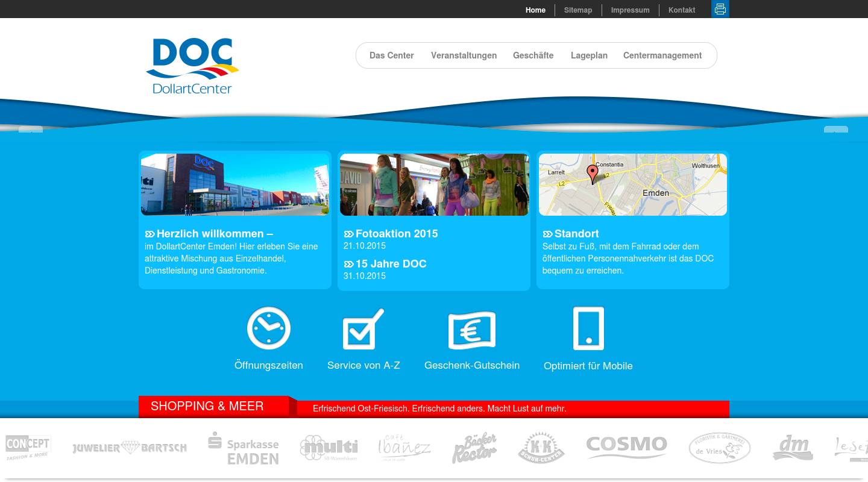Image resolution: width=868 pixels, height=482 pixels.
Task: Select the COSMO logo
Action: coord(627,447)
